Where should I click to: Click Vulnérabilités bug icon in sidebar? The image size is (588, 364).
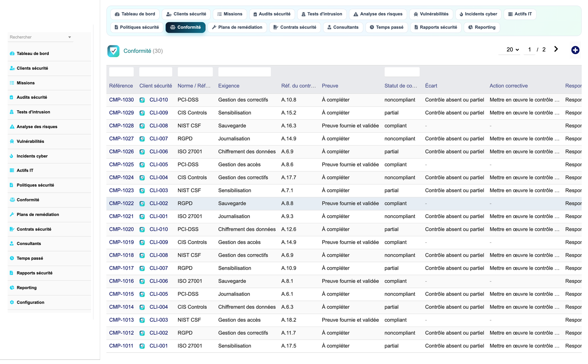(x=12, y=141)
